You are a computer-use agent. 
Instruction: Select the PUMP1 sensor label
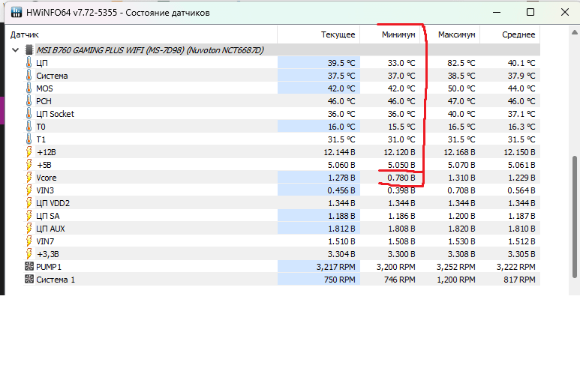[x=49, y=267]
